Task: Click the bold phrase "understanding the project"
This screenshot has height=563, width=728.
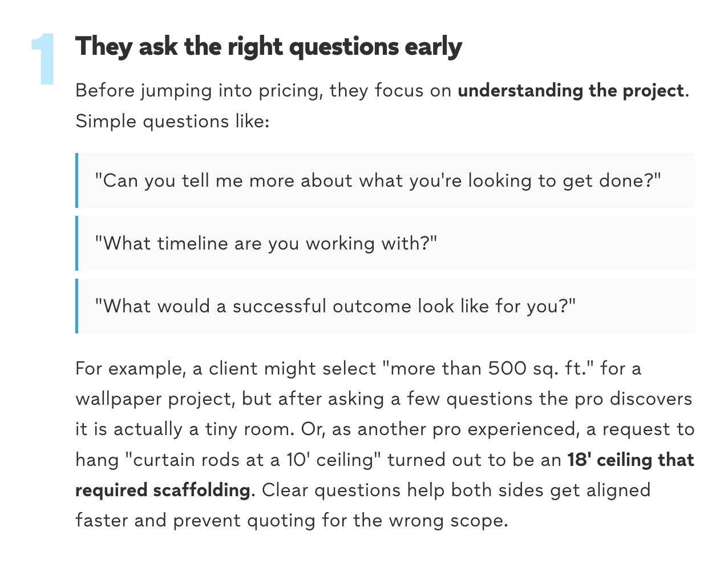Action: [x=571, y=91]
